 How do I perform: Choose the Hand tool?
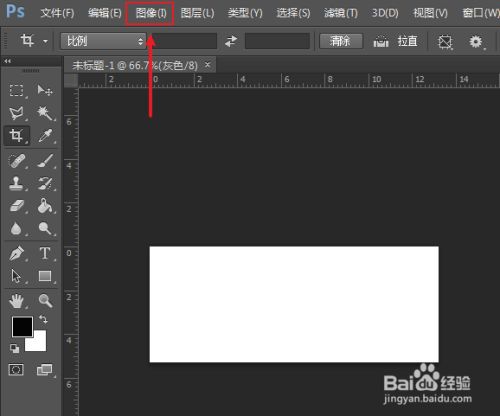pos(16,301)
